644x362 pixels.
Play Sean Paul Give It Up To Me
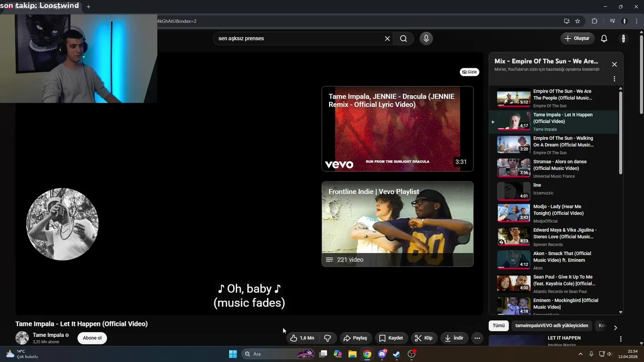553,284
